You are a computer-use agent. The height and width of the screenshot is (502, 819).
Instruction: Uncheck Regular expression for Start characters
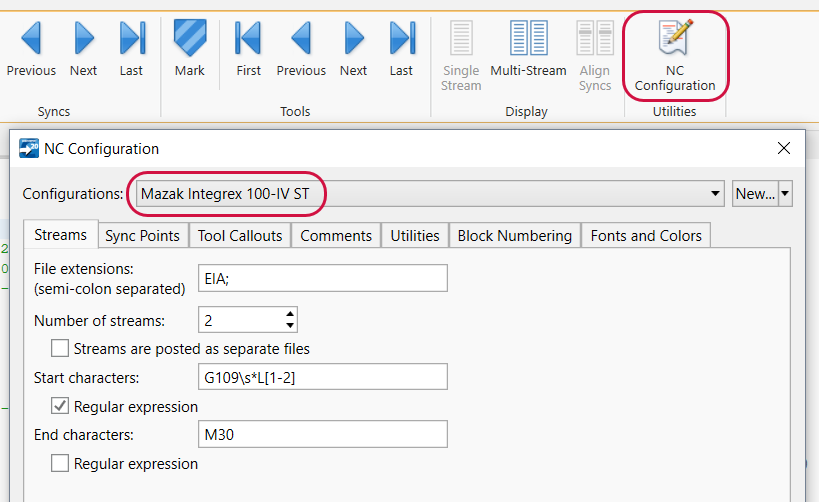point(60,406)
